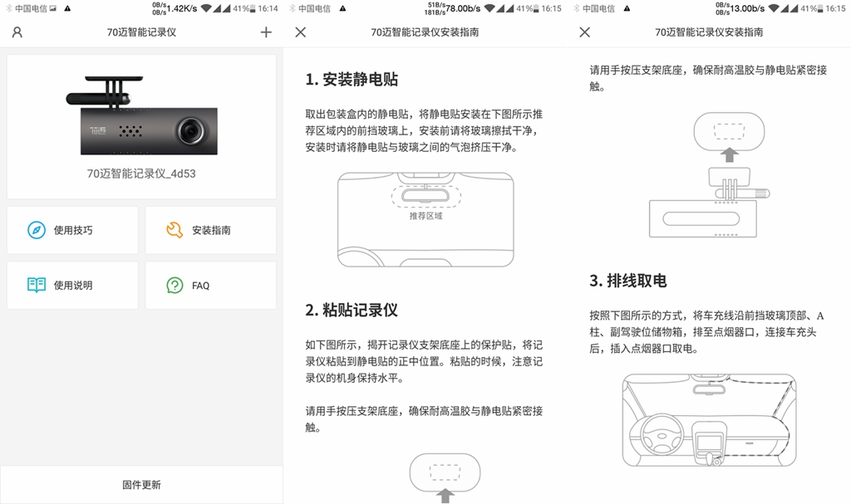
Task: Open the 使用说明 book icon
Action: (x=37, y=285)
